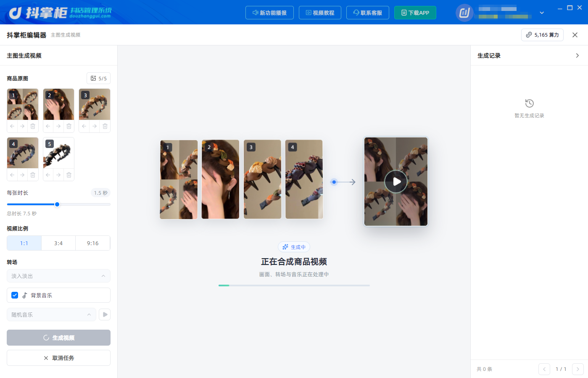
Task: Delete product image 3 with its trash icon
Action: (x=105, y=126)
